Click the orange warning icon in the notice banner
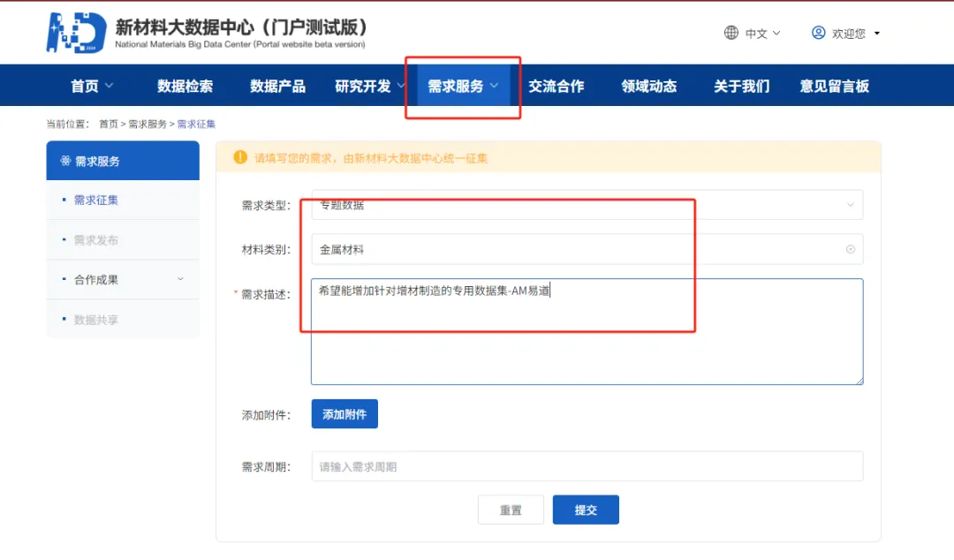 (240, 157)
